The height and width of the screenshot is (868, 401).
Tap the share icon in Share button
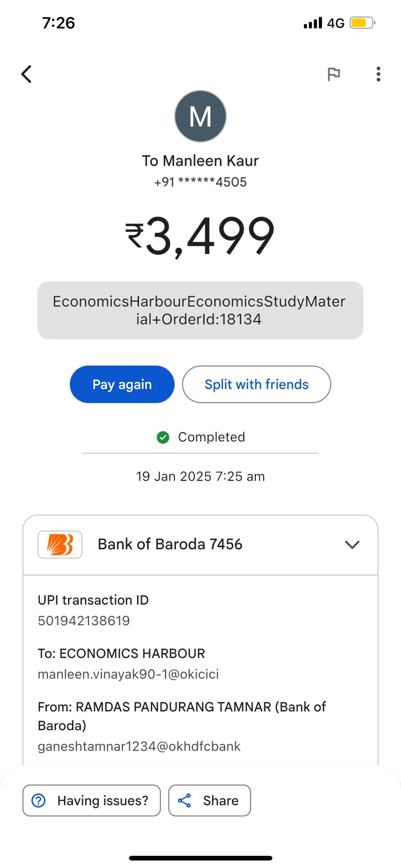tap(184, 800)
